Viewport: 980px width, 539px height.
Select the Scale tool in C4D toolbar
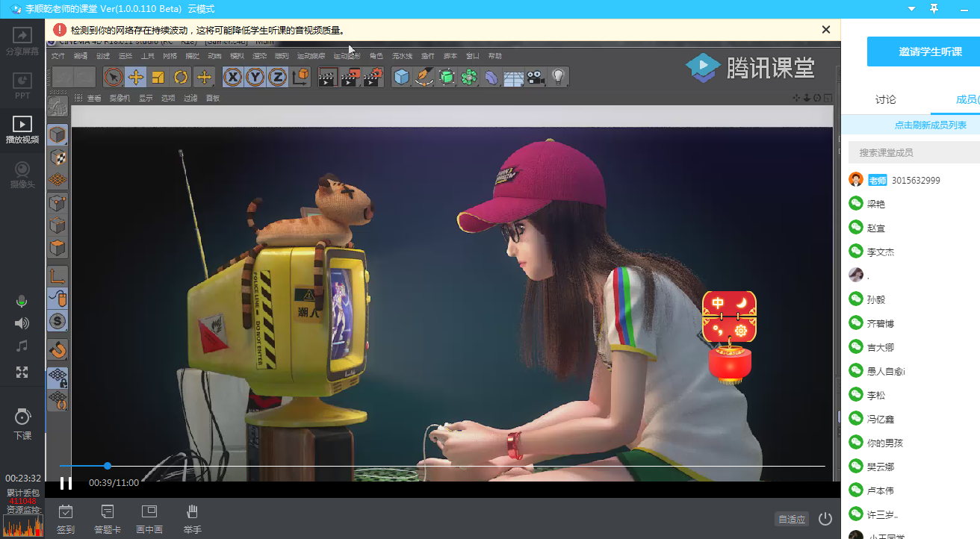158,77
